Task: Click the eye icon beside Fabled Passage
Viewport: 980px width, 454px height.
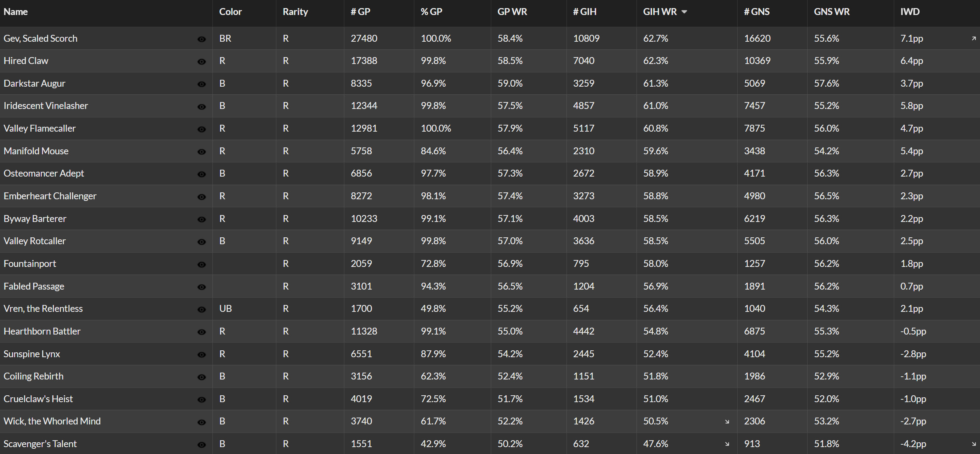Action: point(202,287)
